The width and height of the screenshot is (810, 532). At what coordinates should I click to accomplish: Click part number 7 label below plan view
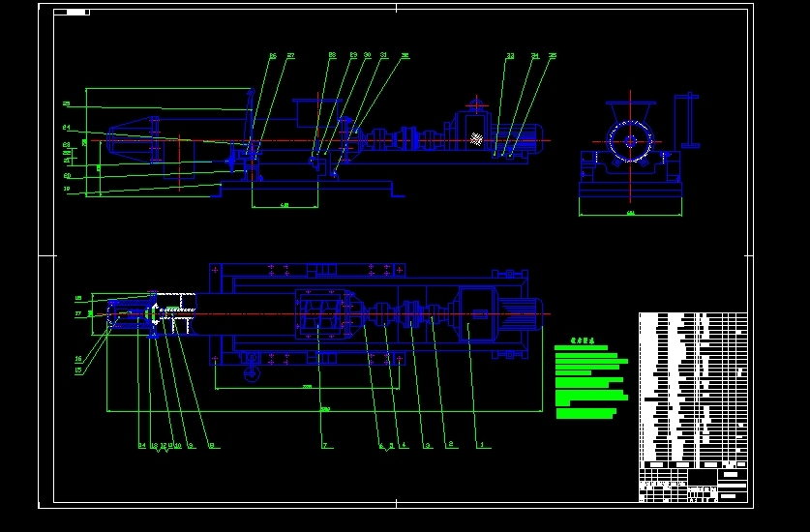point(325,446)
